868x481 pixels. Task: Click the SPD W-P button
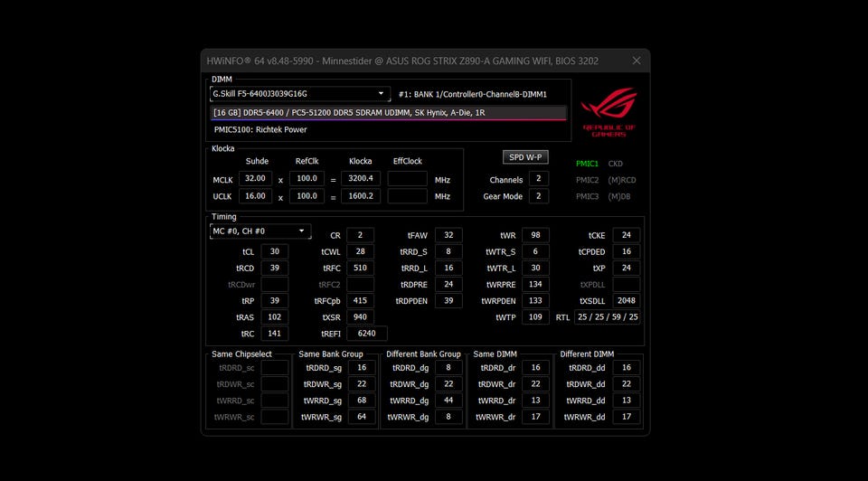[525, 157]
